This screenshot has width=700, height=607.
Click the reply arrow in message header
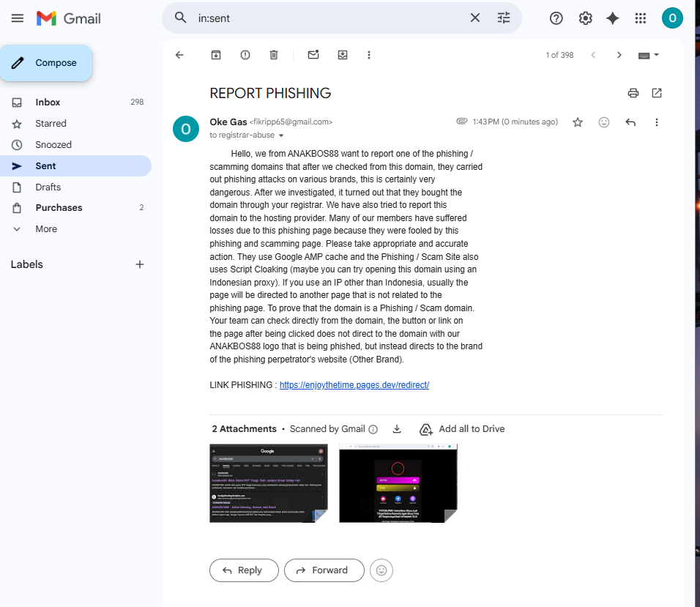(630, 122)
